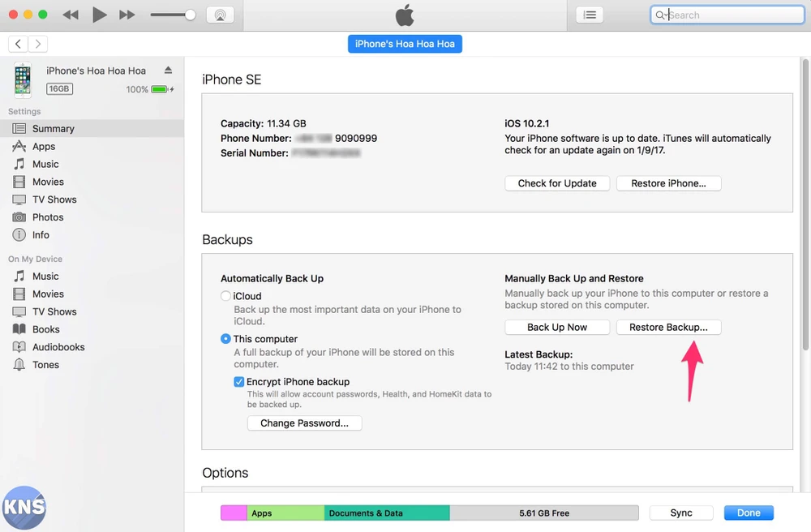Enable iCloud automatic backup
The width and height of the screenshot is (811, 532).
pos(225,295)
